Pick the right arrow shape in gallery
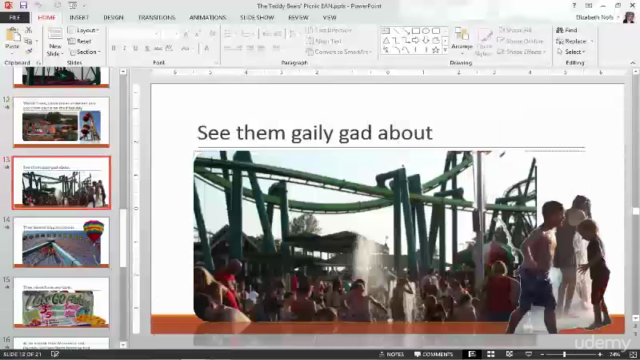Screen dimensions: 640x360 (x=416, y=40)
